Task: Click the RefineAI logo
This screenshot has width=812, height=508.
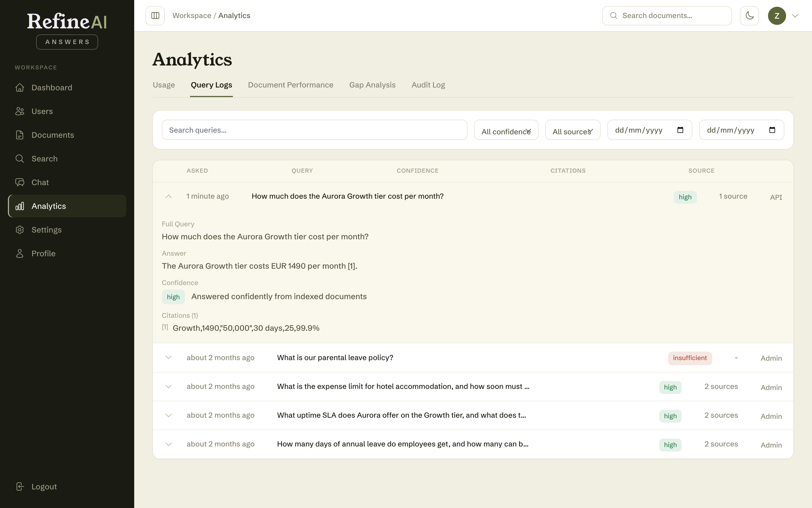Action: (67, 21)
